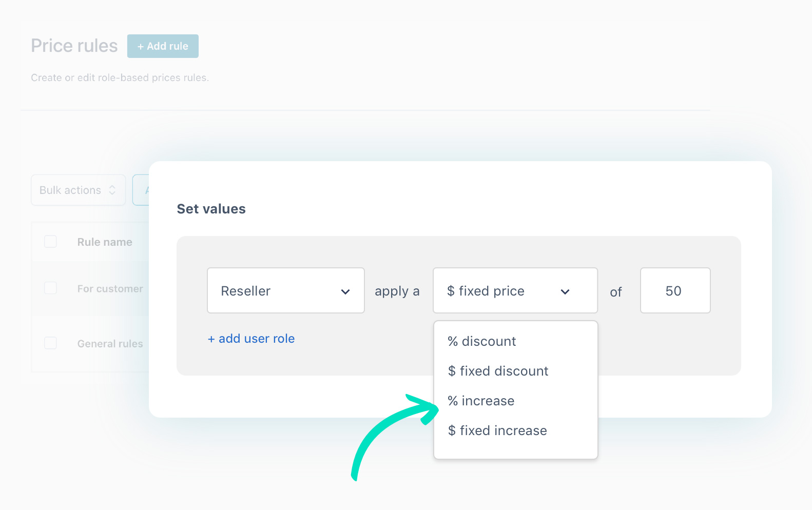Click the "Rule name" column header

(104, 241)
